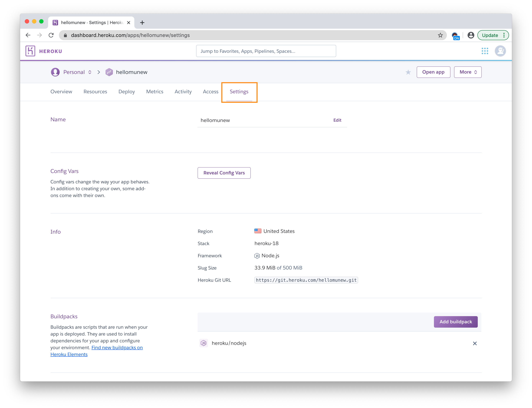Click the hellomunew hexagon app icon
Viewport: 532px width, 408px height.
click(x=109, y=72)
